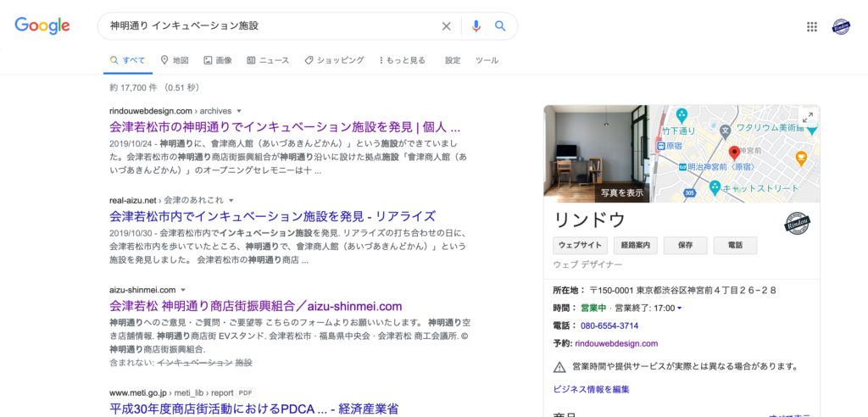The height and width of the screenshot is (417, 868).
Task: Open the もっと見る menu
Action: pos(401,60)
